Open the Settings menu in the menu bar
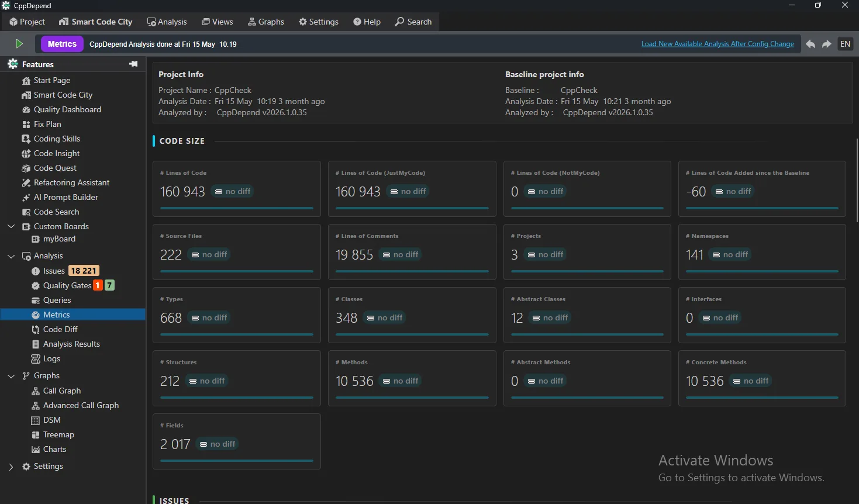The width and height of the screenshot is (859, 504). pos(319,22)
